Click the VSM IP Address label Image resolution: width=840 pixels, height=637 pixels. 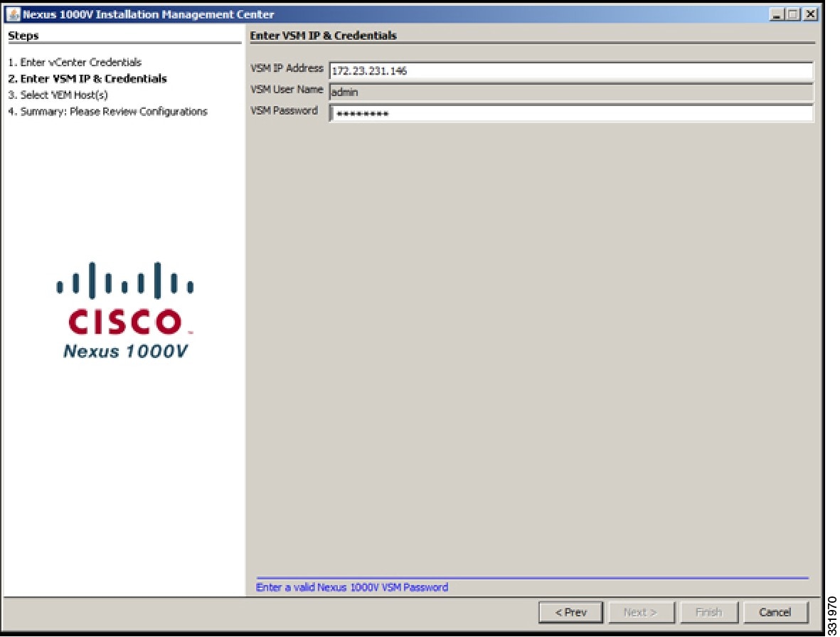pos(287,68)
